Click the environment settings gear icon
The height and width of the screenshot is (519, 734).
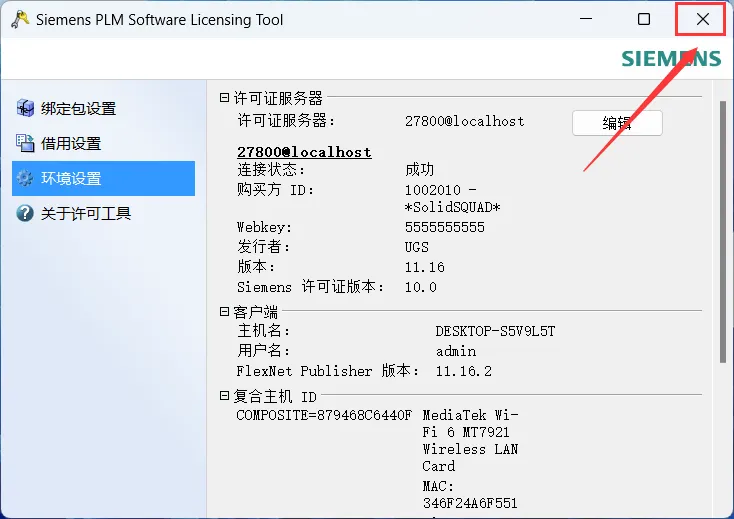coord(25,178)
